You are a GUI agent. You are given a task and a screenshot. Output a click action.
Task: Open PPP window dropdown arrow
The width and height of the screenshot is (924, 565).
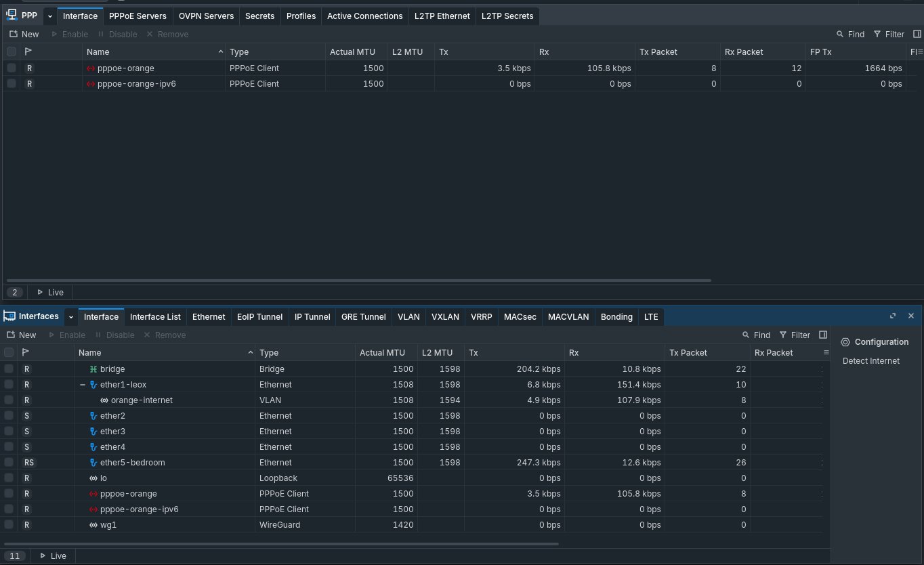click(50, 16)
